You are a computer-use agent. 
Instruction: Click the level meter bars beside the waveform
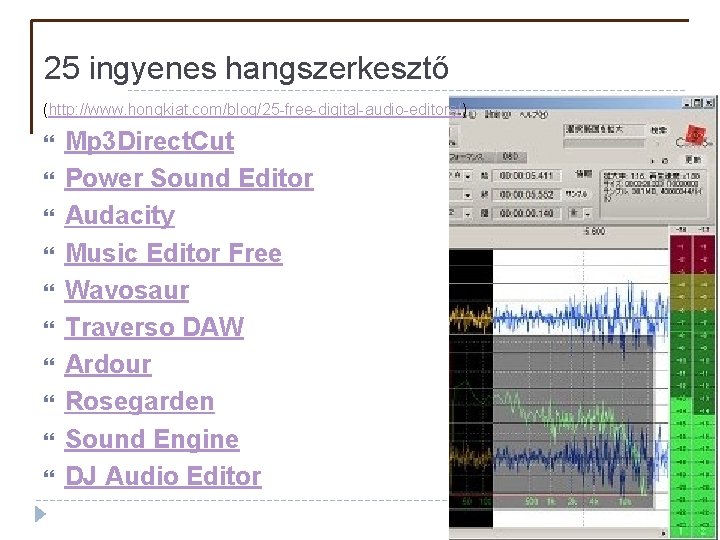[x=692, y=386]
